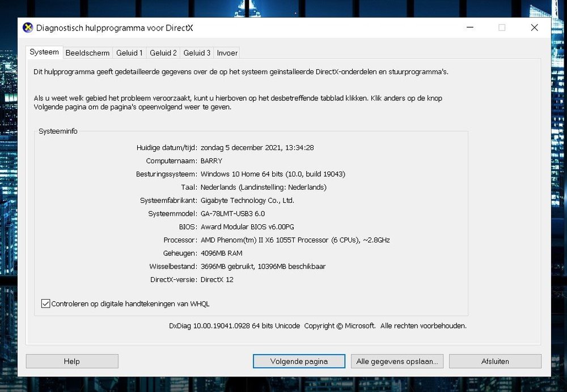Click Alle gegevens opslaan
Viewport: 567px width, 392px height.
396,361
